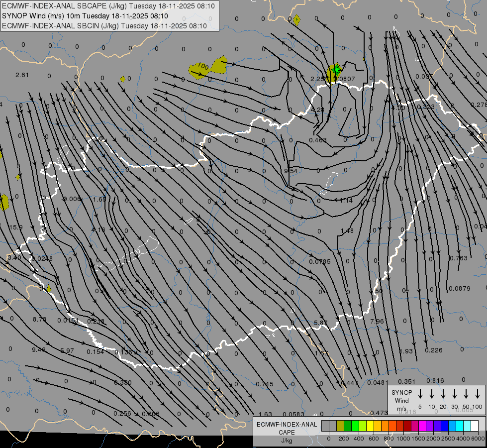The image size is (487, 448).
Task: Click the olive CAPE patch labeled 100
Action: click(x=207, y=68)
